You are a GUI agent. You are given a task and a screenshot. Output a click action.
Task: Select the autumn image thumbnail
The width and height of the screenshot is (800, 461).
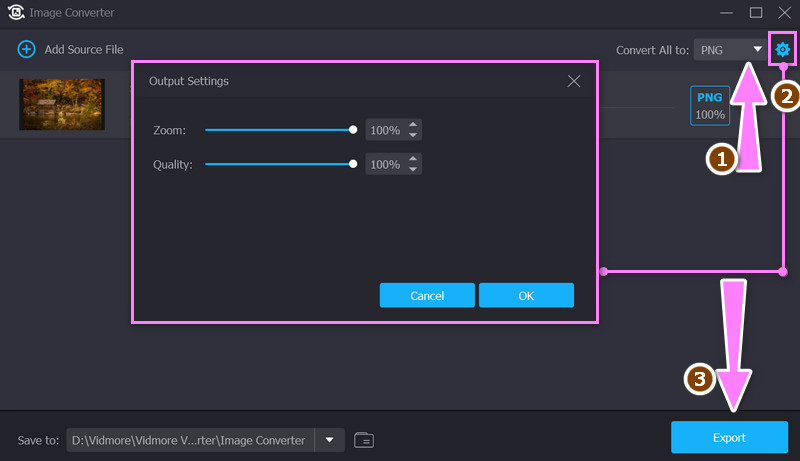pos(62,104)
